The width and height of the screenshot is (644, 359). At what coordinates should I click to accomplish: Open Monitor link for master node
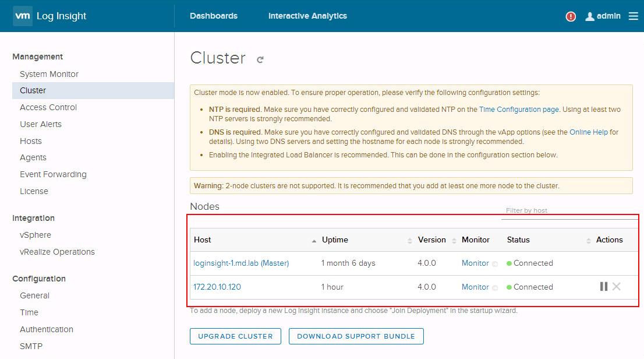pyautogui.click(x=475, y=263)
